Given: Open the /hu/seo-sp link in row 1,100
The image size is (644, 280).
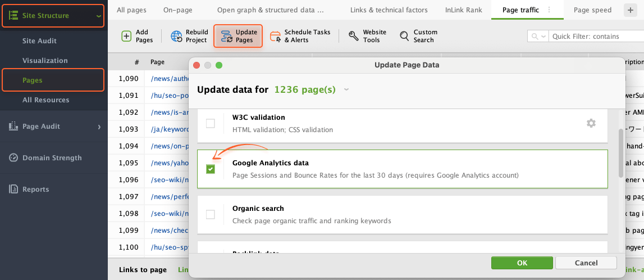Looking at the screenshot, I should click(x=170, y=247).
